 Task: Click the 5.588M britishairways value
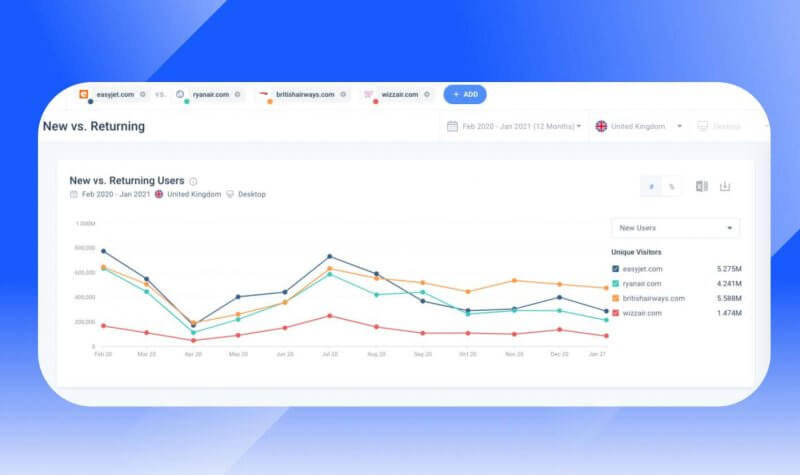729,298
